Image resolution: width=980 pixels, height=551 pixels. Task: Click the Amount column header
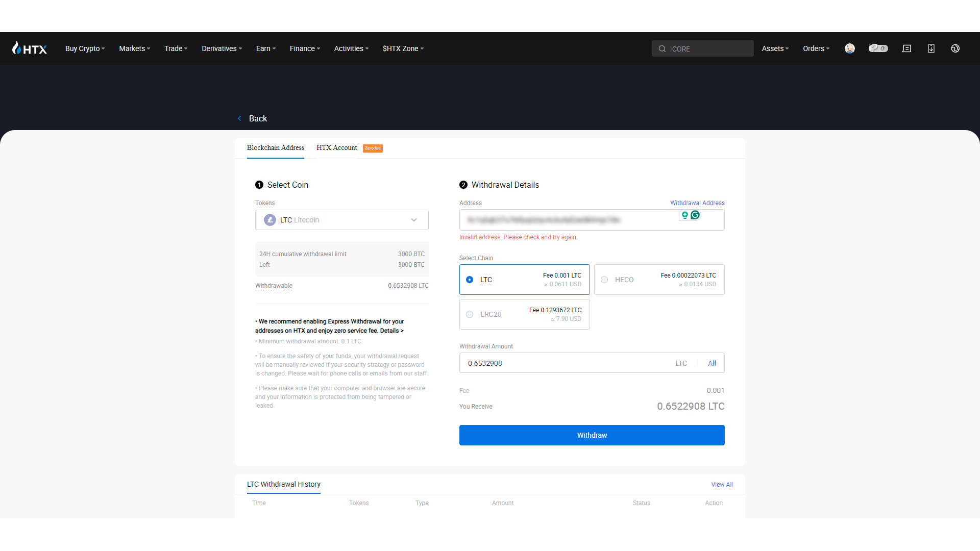pyautogui.click(x=503, y=503)
